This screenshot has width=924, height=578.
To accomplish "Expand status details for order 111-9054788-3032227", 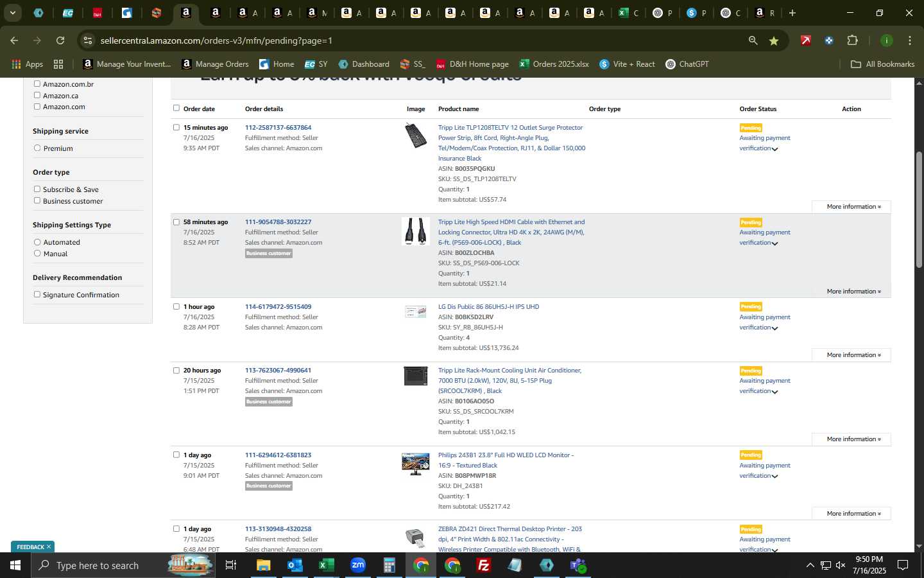I will pyautogui.click(x=774, y=243).
